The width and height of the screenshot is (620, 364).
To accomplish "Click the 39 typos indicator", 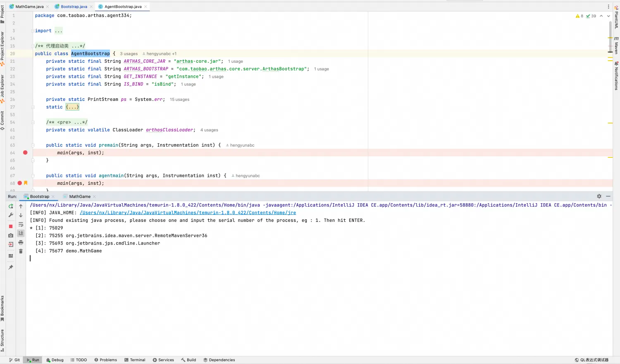I will pyautogui.click(x=591, y=16).
